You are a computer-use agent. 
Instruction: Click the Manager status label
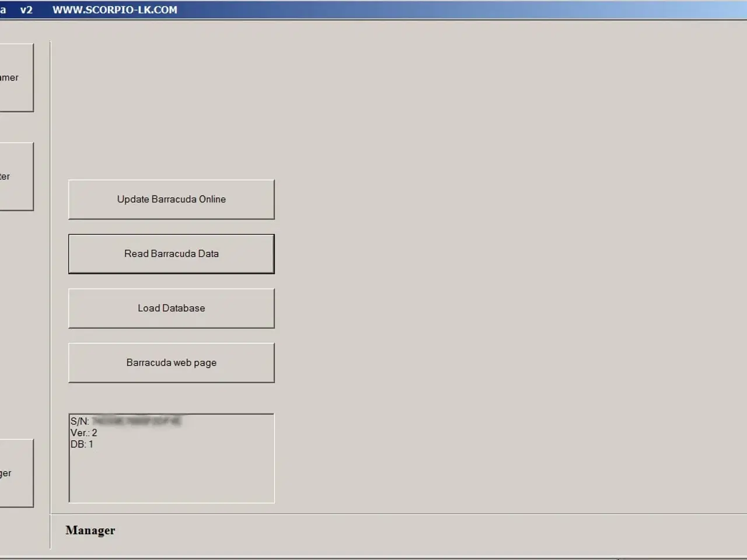click(x=90, y=530)
